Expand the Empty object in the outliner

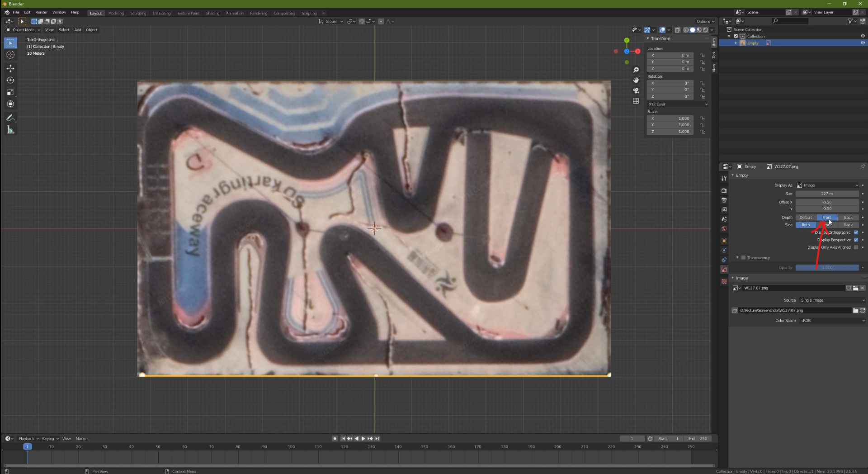736,43
